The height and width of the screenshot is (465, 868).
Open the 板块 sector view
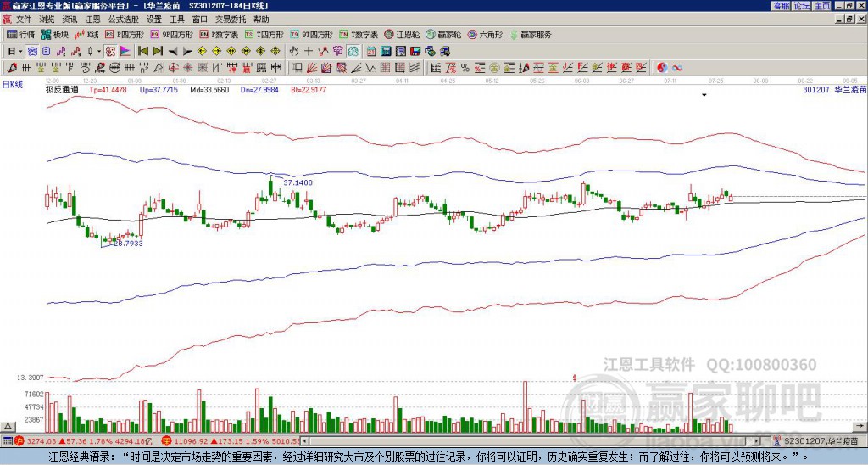coord(54,35)
